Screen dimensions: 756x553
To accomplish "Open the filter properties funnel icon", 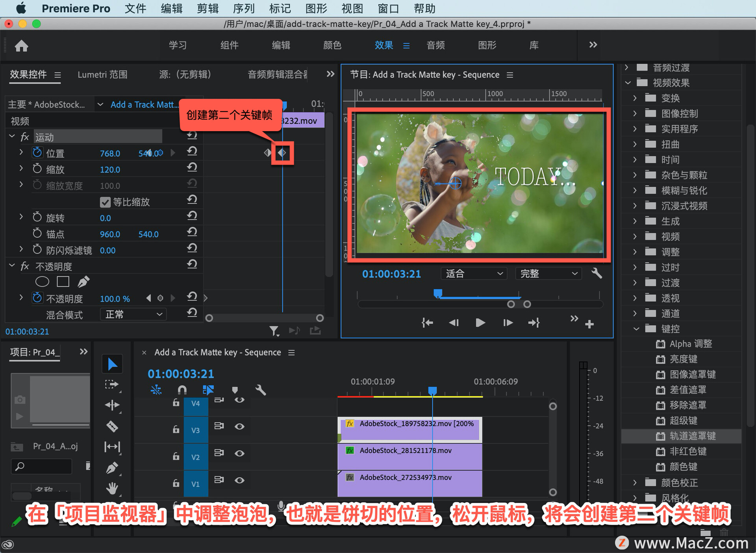I will [x=274, y=331].
